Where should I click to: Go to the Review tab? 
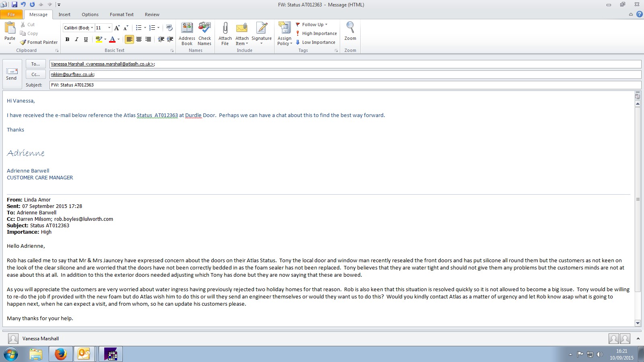point(152,14)
